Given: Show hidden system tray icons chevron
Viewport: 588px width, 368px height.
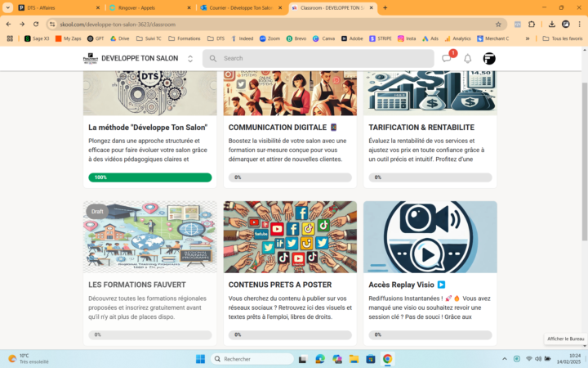Looking at the screenshot, I should coord(505,359).
